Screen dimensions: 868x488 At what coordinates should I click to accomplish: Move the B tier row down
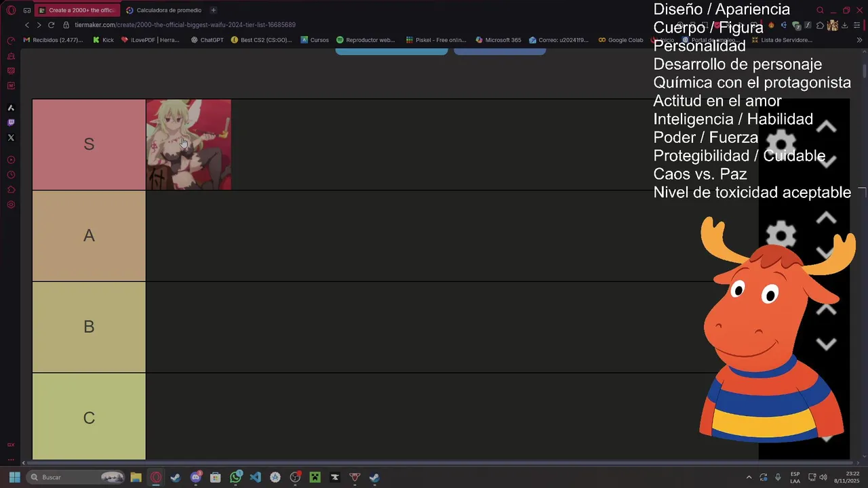point(826,344)
